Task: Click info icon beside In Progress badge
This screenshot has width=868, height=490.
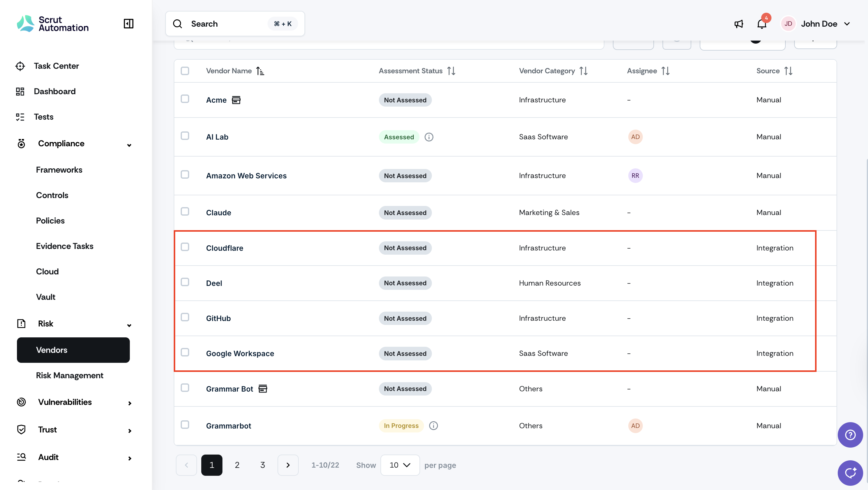Action: (433, 425)
